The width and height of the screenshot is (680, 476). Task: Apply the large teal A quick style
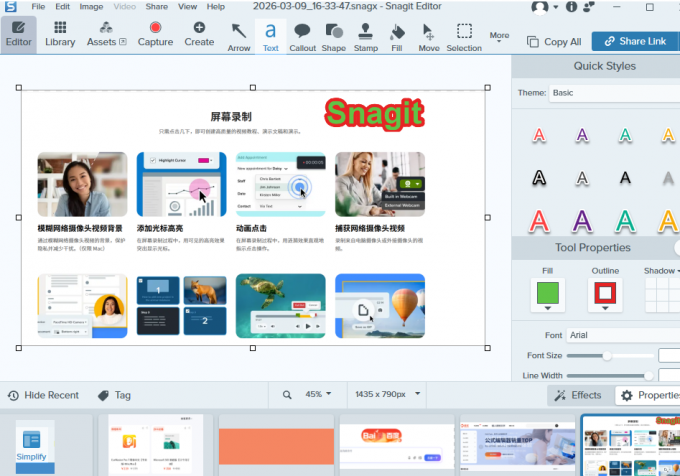(x=625, y=221)
